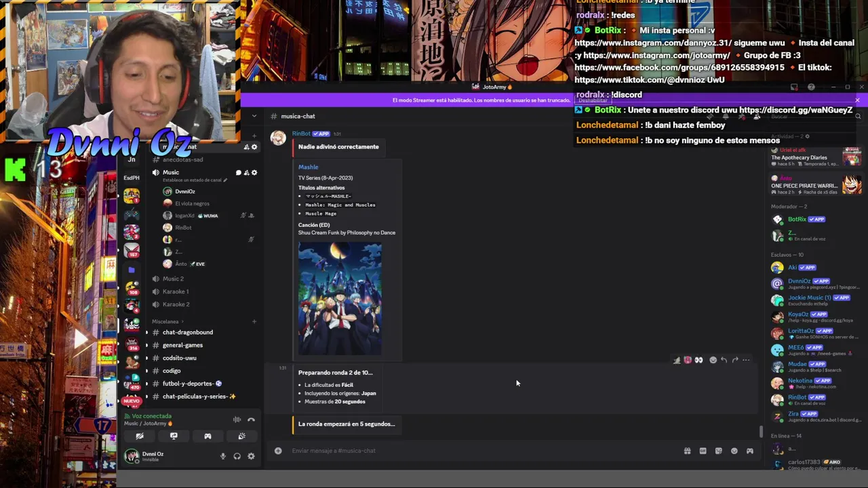Join the Karaoke 1 voice channel
Screen dimensions: 868x488
176,291
